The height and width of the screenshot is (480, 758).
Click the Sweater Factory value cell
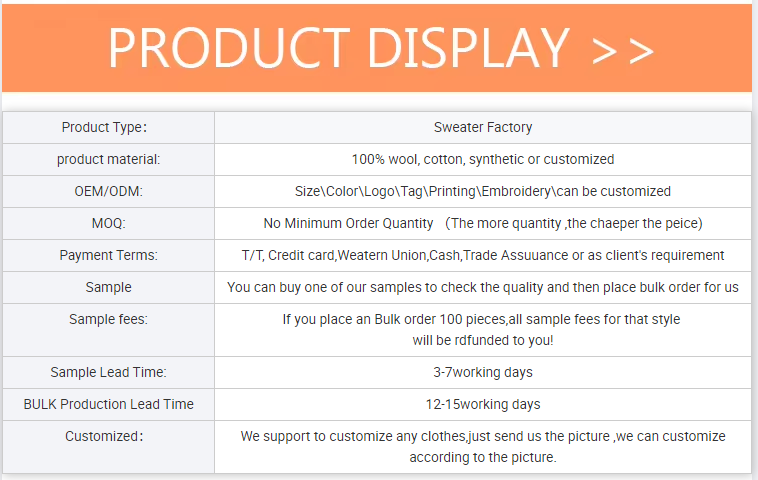483,128
